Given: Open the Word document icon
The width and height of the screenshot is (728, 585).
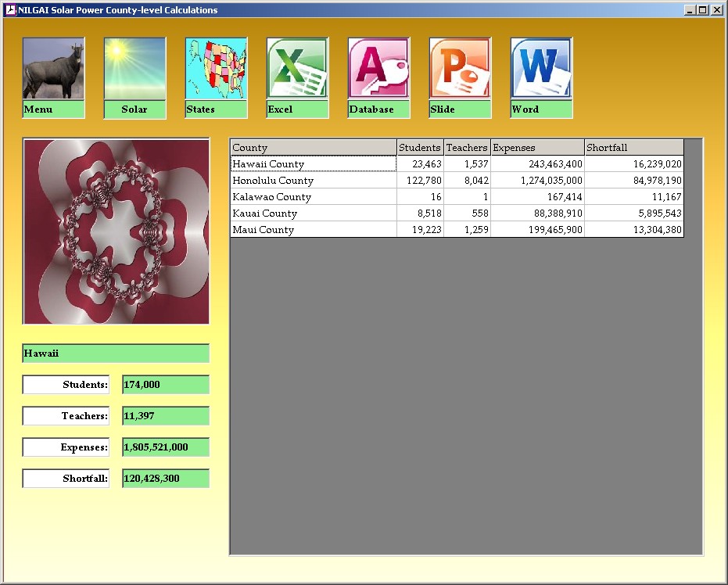Looking at the screenshot, I should point(541,69).
